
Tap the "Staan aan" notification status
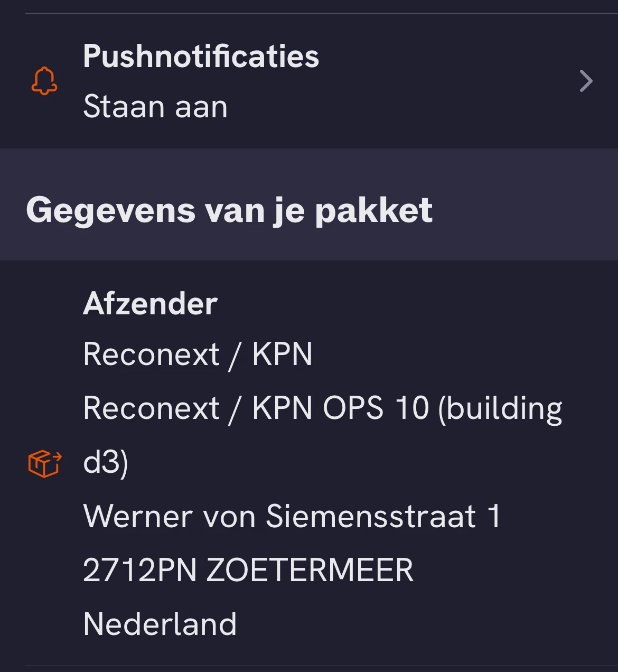tap(155, 106)
